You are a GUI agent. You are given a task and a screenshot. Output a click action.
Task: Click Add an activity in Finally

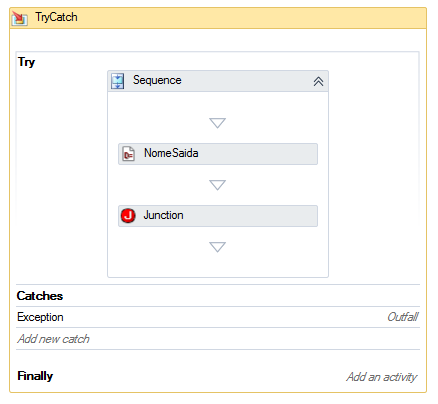click(x=382, y=377)
